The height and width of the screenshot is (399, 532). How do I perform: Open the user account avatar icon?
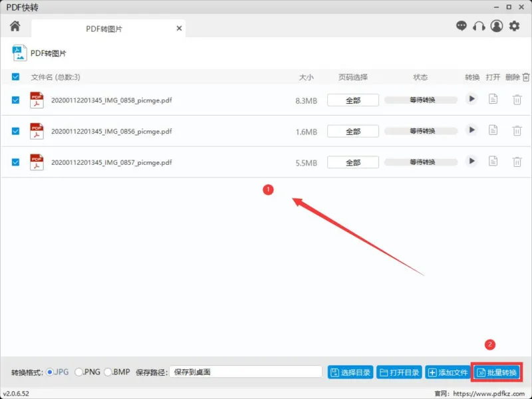[496, 26]
